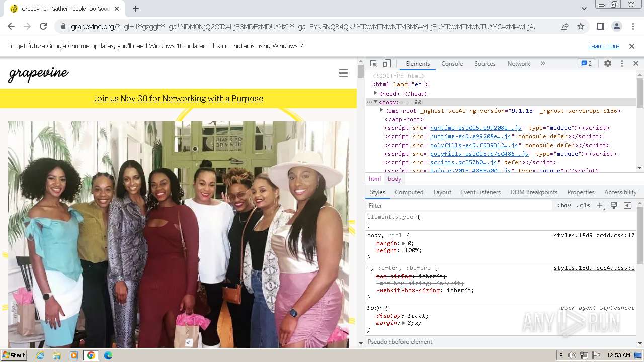Screen dimensions: 644x362
Task: Open Join us Nov 30 networking link
Action: [178, 98]
